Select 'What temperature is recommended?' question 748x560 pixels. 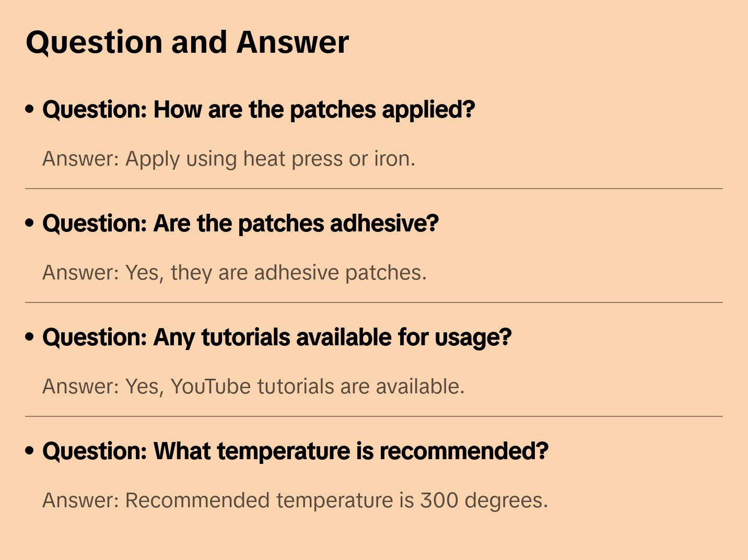[295, 451]
